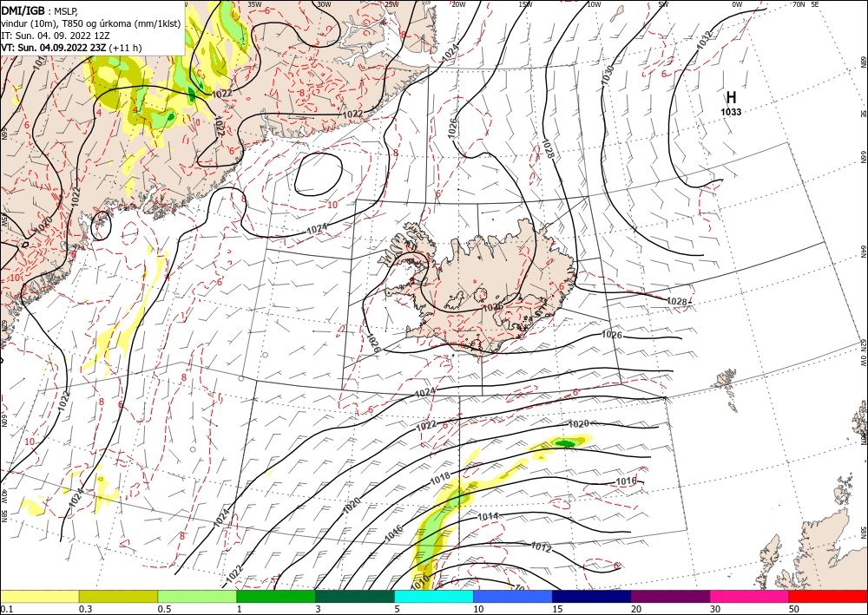The image size is (868, 615).
Task: Click the legend value '30'
Action: 716,609
